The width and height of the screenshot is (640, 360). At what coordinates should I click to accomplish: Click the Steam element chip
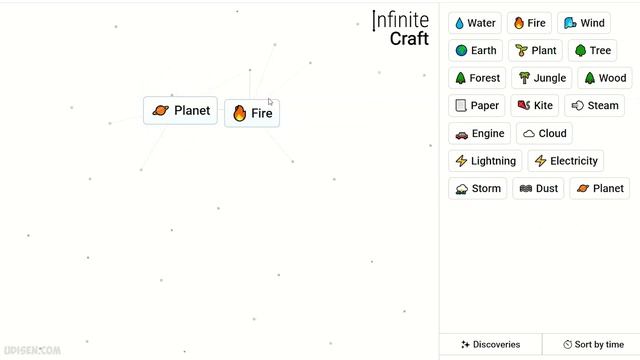[595, 106]
